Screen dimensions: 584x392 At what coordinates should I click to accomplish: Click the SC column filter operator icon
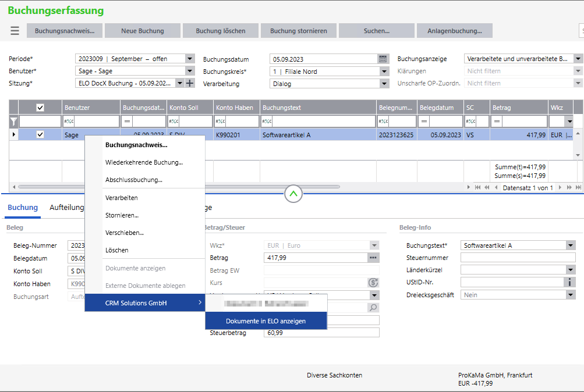[470, 121]
